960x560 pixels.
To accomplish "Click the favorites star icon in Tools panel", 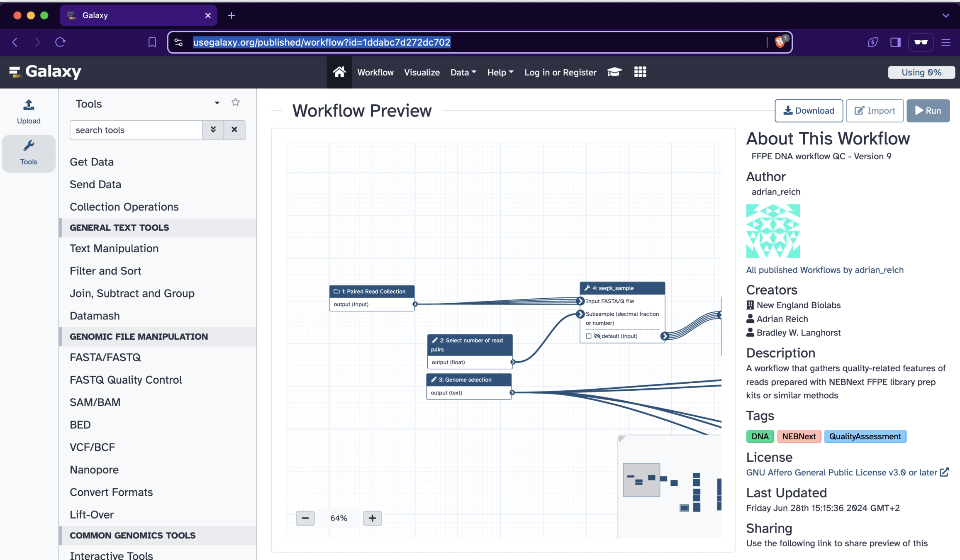I will click(235, 102).
